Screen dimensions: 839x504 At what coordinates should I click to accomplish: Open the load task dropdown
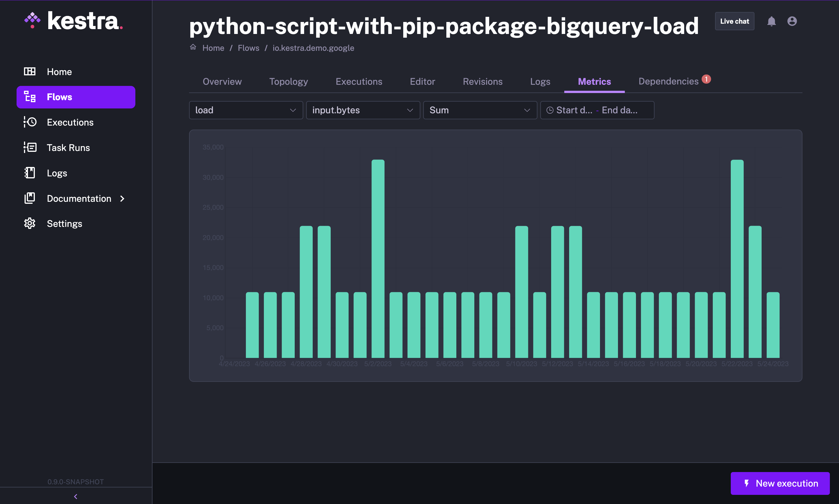coord(246,110)
